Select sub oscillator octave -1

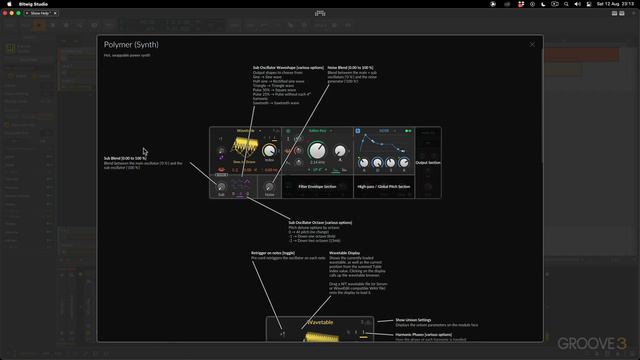click(240, 194)
